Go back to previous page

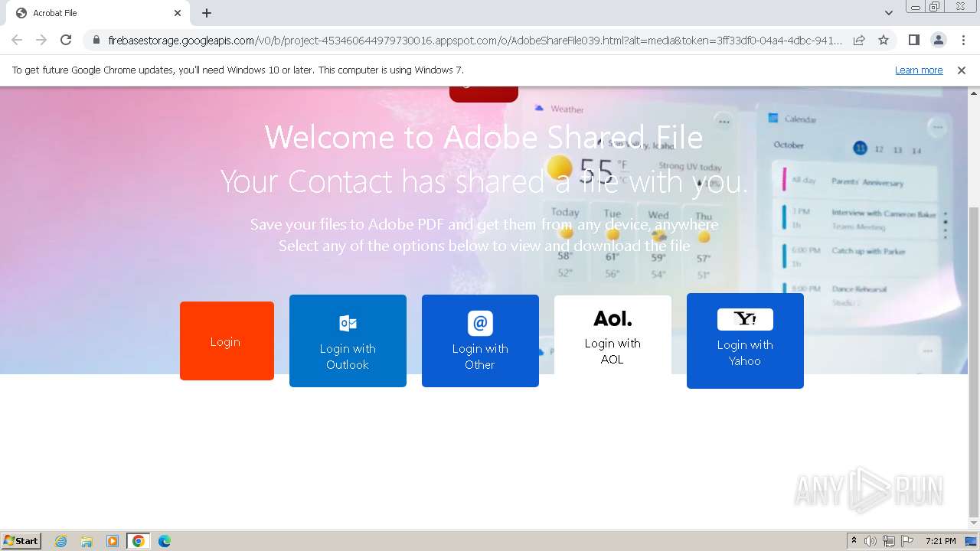(x=17, y=40)
